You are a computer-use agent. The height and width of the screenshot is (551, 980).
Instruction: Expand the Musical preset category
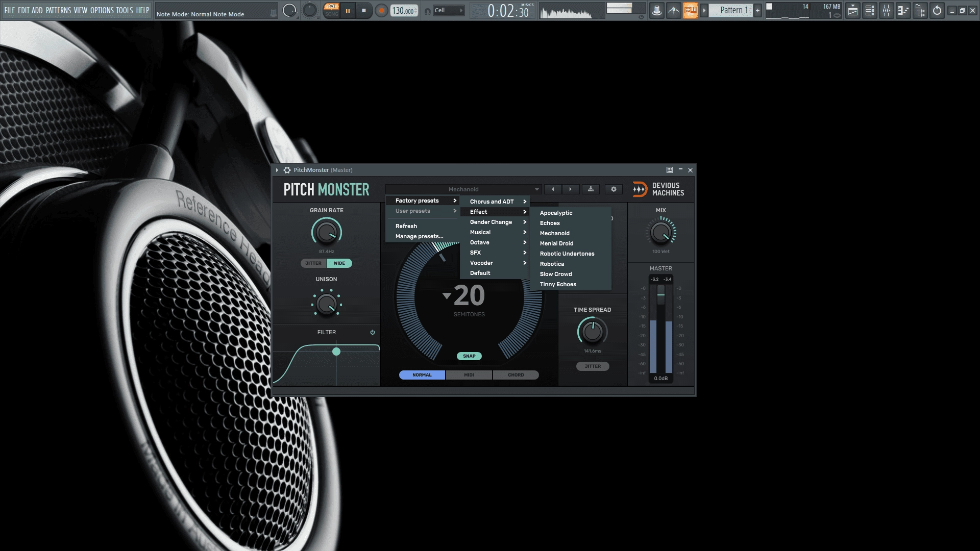495,233
